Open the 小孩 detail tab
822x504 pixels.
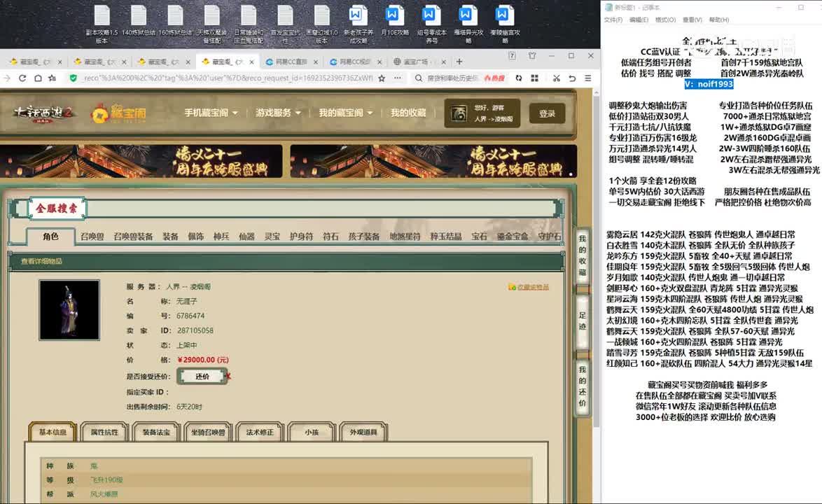pyautogui.click(x=312, y=432)
